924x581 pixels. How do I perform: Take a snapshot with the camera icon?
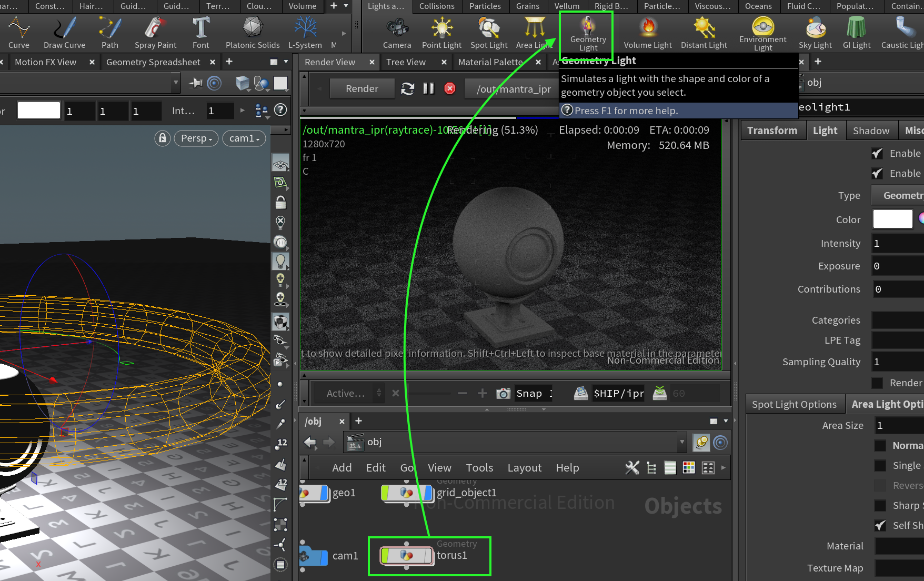click(503, 393)
